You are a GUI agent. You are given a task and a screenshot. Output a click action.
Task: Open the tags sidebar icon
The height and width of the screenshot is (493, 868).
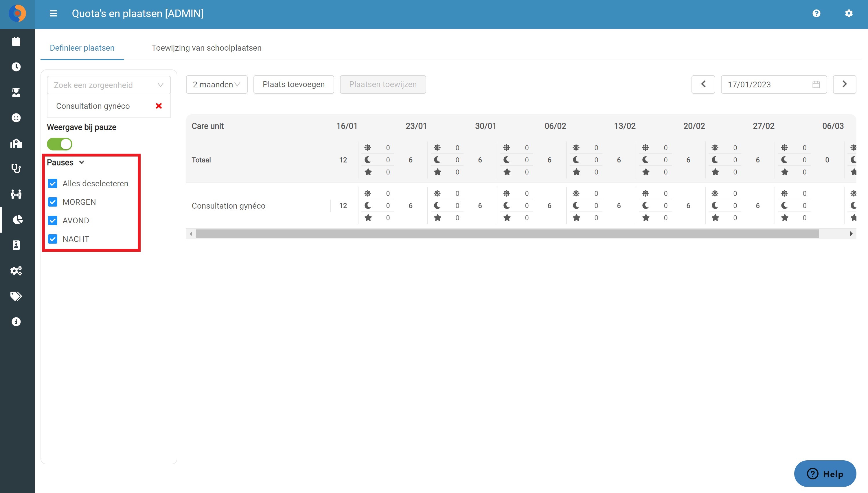click(x=16, y=296)
